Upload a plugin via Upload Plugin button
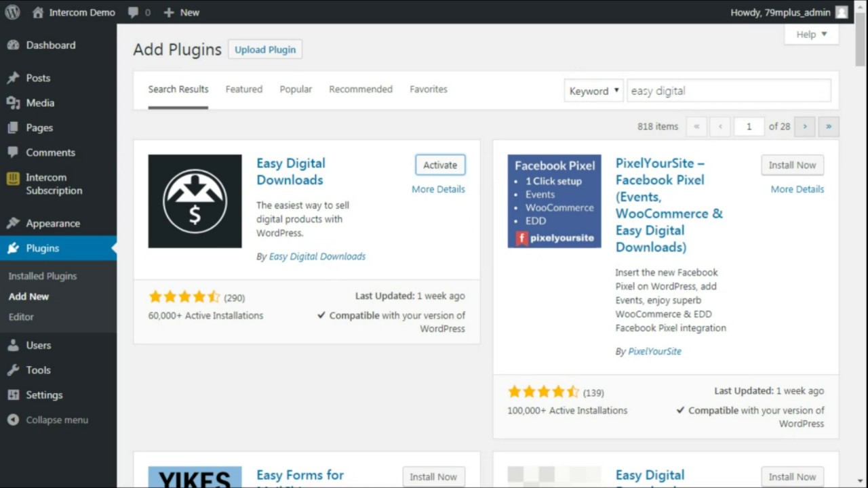Screen dimensions: 868x488 (265, 49)
